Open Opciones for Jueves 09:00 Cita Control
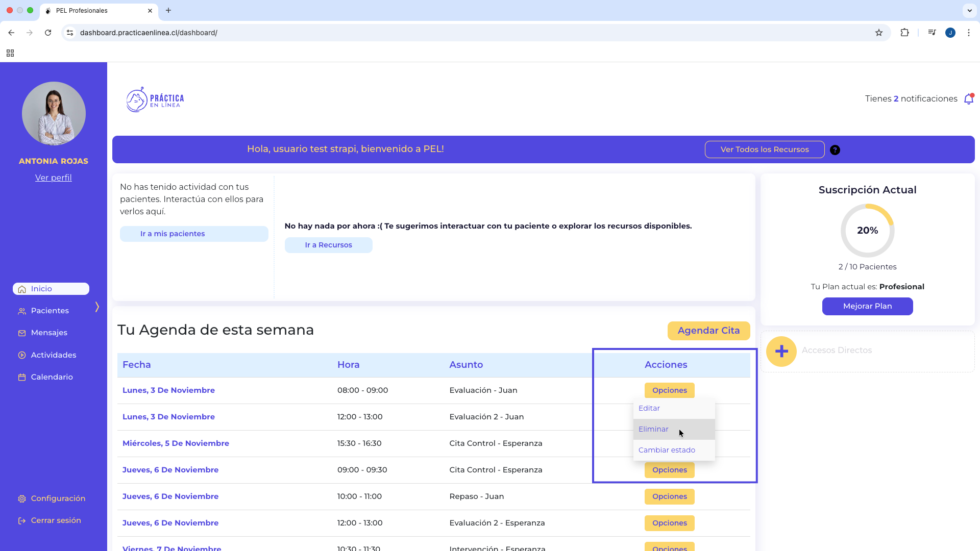980x551 pixels. point(669,470)
